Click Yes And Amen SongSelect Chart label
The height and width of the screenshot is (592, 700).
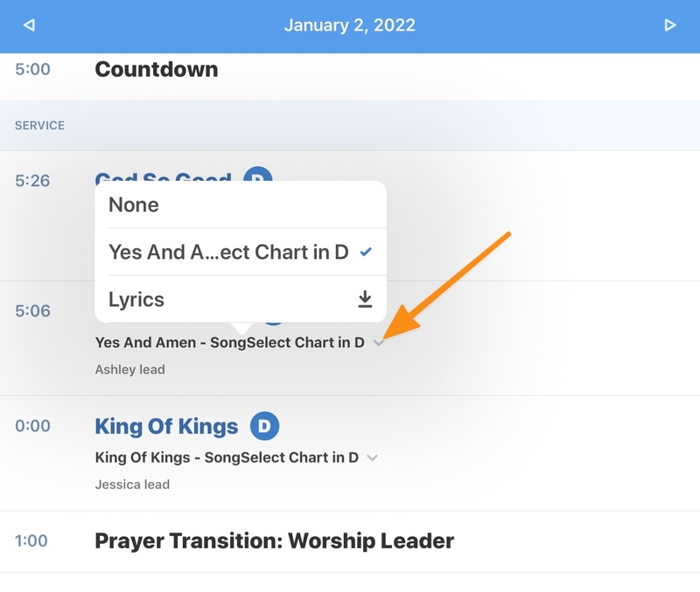click(229, 343)
